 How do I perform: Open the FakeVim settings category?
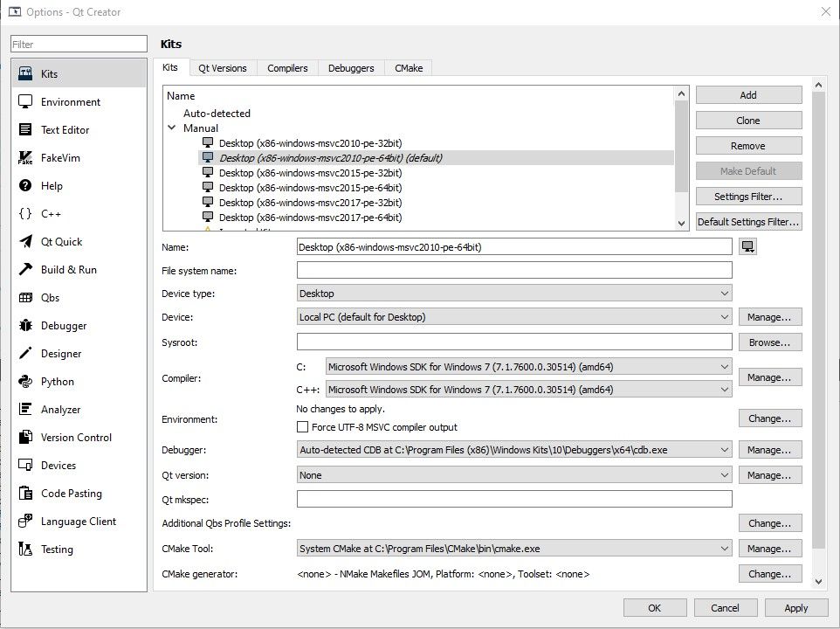[79, 157]
